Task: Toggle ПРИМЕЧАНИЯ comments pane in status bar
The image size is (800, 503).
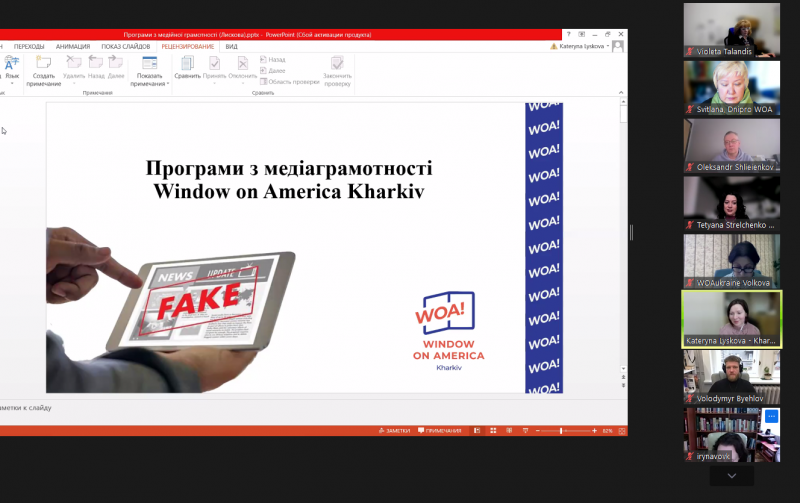Action: [440, 431]
